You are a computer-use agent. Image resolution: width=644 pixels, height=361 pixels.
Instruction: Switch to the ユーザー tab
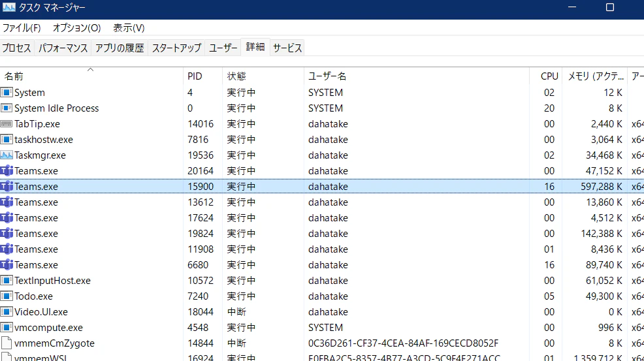(x=223, y=48)
